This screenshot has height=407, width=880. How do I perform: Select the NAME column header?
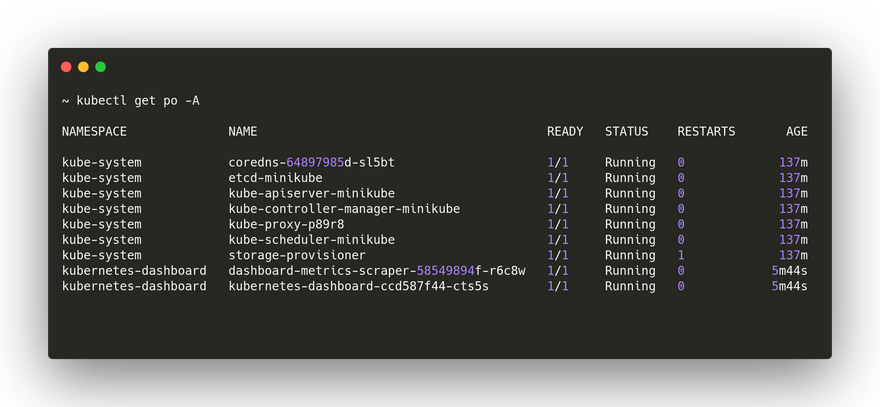(243, 132)
